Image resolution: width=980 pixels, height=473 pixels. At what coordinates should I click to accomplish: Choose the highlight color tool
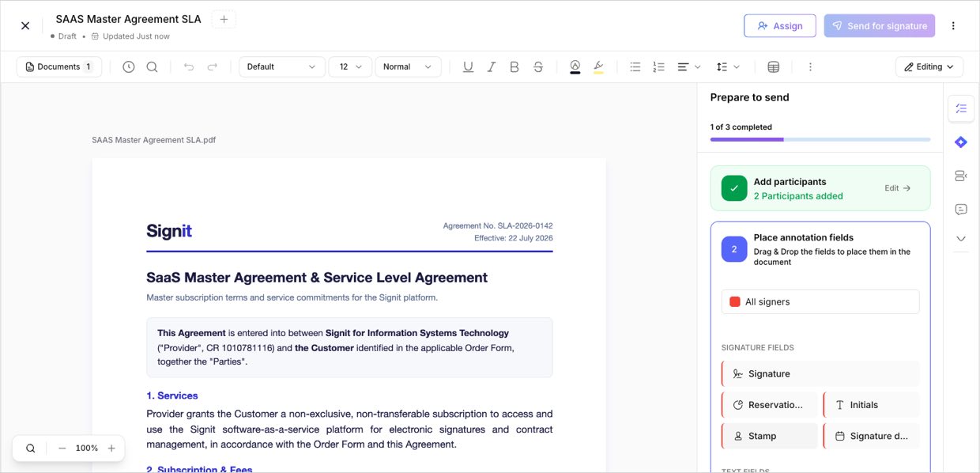point(598,66)
